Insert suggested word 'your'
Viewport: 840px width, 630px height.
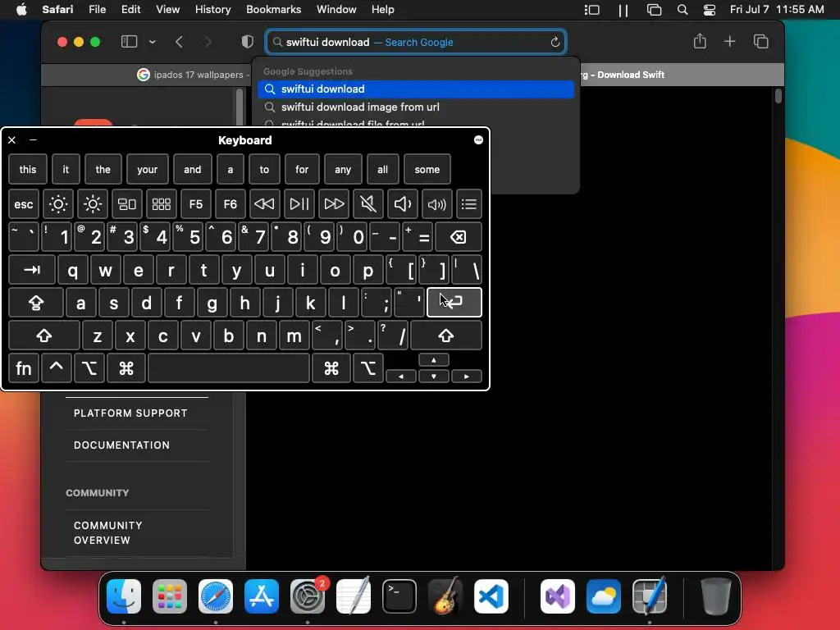click(x=148, y=169)
